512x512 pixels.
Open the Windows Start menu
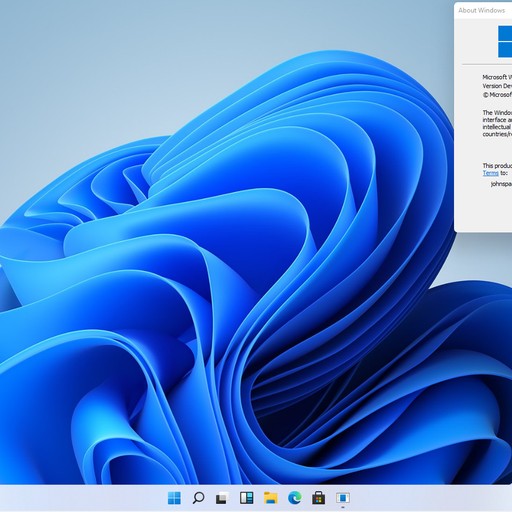click(174, 498)
